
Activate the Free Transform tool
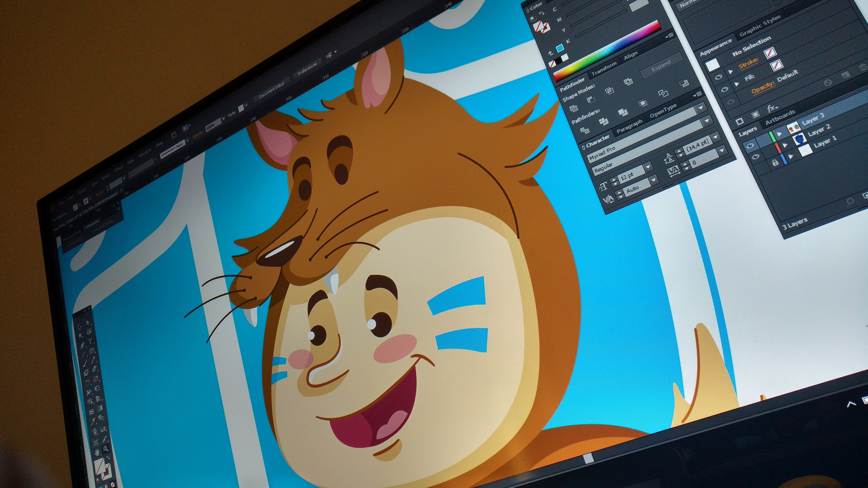[x=97, y=389]
